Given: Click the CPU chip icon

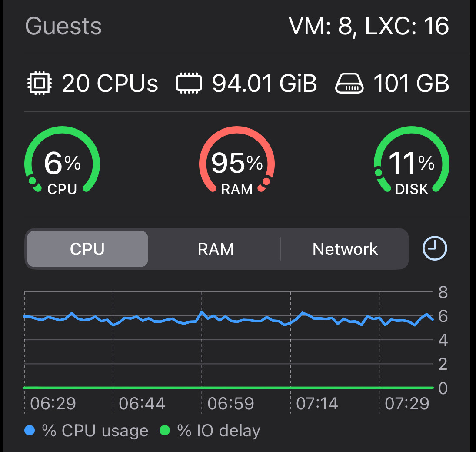Looking at the screenshot, I should click(40, 83).
